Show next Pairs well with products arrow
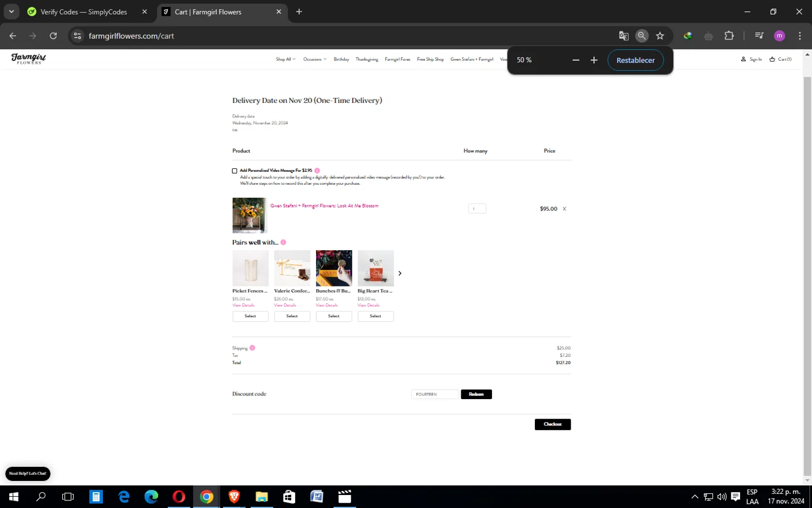The width and height of the screenshot is (812, 508). (400, 273)
